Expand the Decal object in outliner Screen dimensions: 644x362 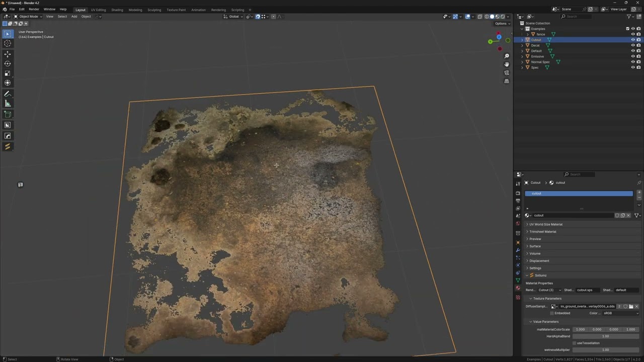[522, 45]
